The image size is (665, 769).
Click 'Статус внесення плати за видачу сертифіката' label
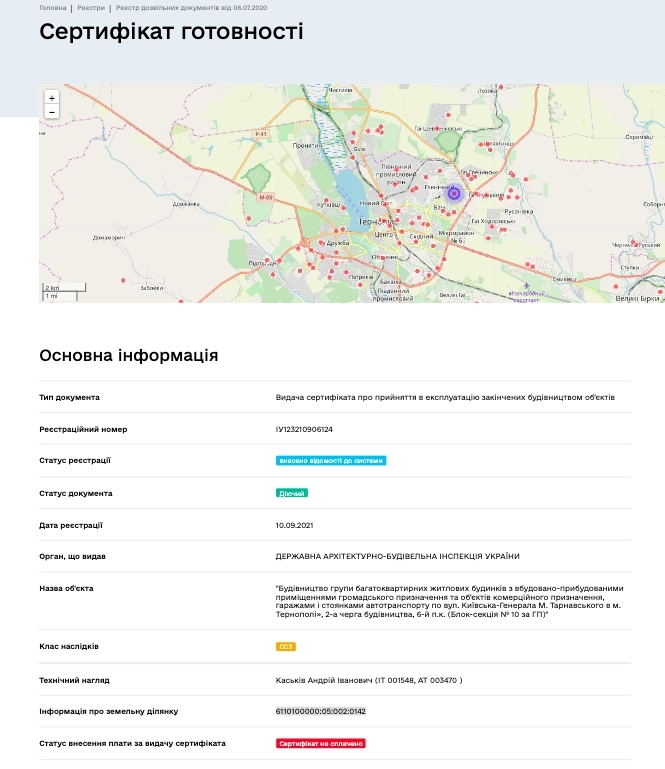click(132, 743)
